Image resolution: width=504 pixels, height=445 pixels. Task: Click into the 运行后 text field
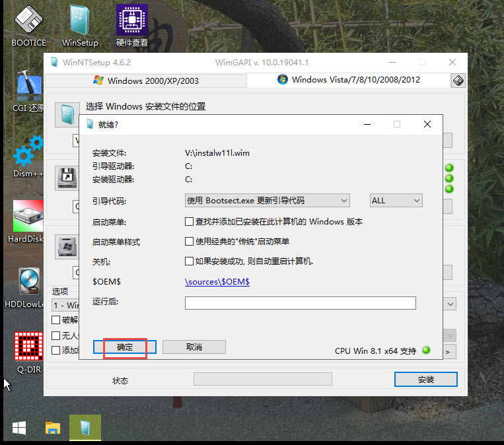[300, 303]
